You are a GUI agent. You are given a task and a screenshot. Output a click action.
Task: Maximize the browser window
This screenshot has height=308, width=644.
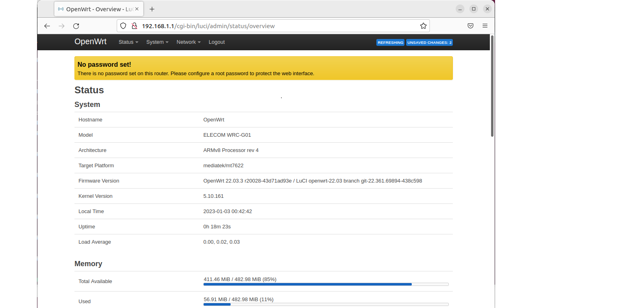click(474, 9)
